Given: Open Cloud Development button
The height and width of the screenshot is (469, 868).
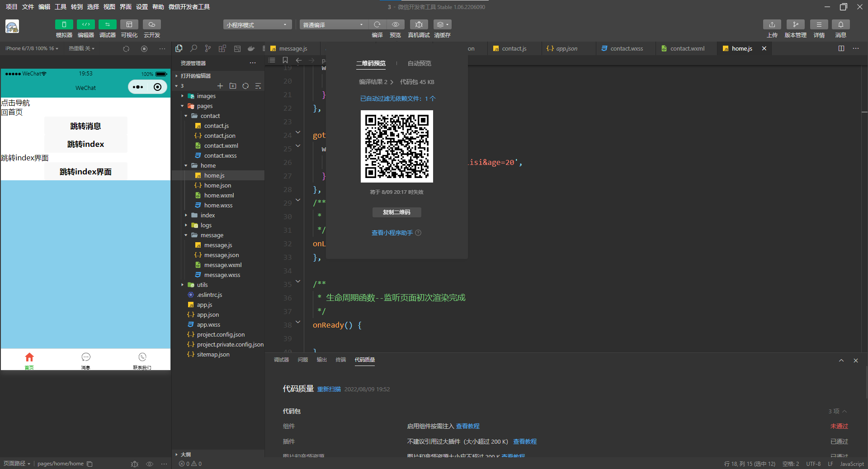Looking at the screenshot, I should click(152, 24).
